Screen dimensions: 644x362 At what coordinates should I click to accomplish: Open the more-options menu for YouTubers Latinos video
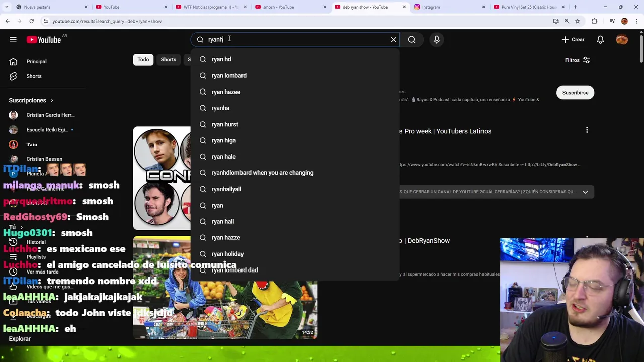(x=587, y=131)
